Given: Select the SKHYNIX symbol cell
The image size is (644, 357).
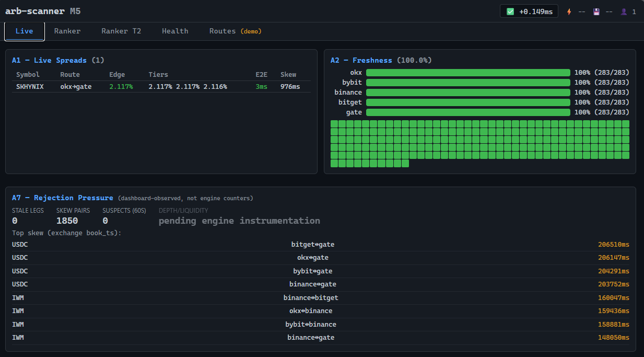Looking at the screenshot, I should tap(30, 87).
